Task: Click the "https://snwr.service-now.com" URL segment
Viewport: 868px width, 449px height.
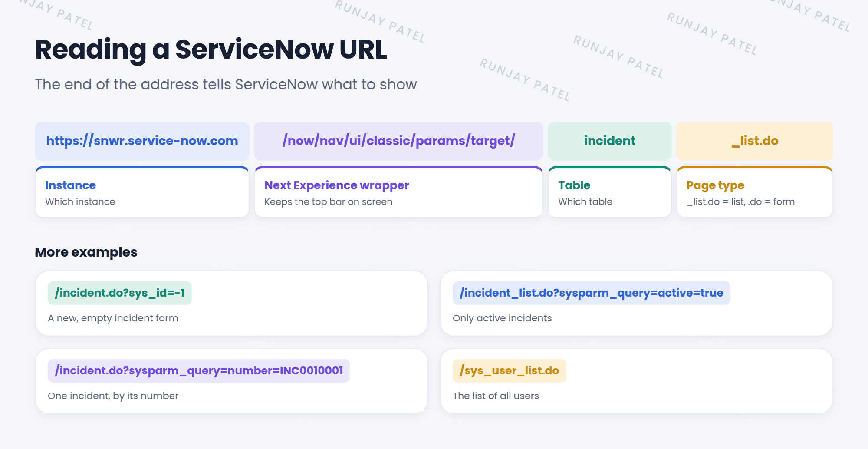Action: coord(142,141)
